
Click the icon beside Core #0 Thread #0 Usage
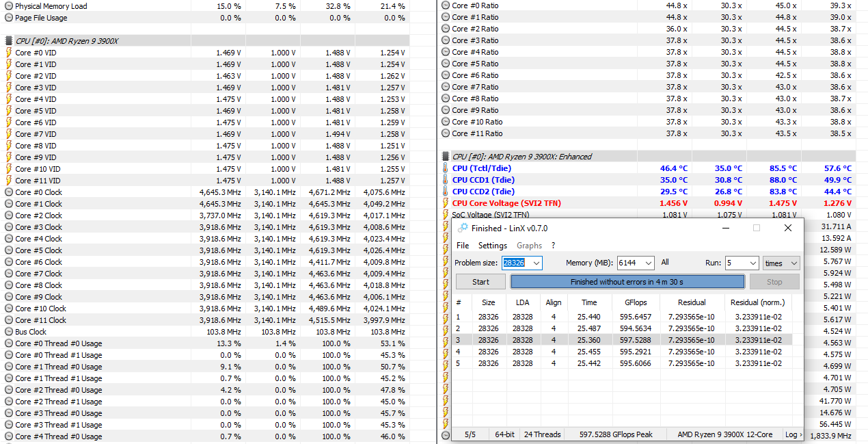[8, 343]
